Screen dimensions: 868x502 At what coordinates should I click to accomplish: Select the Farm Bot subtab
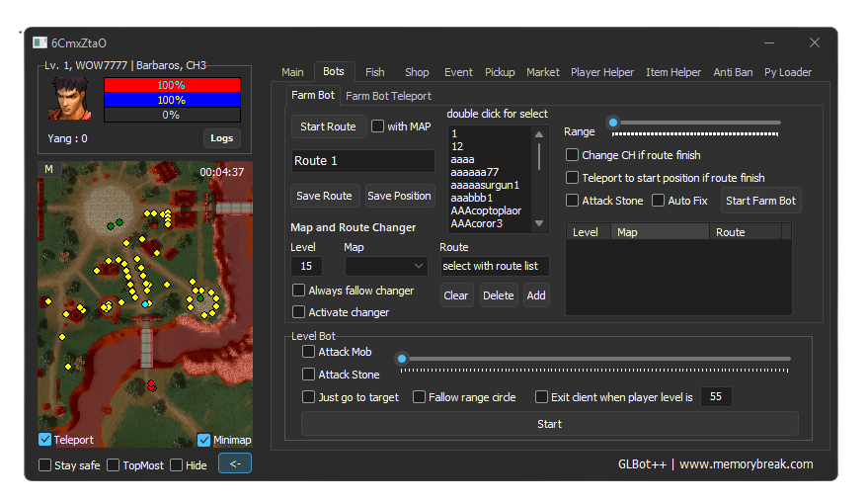(313, 95)
